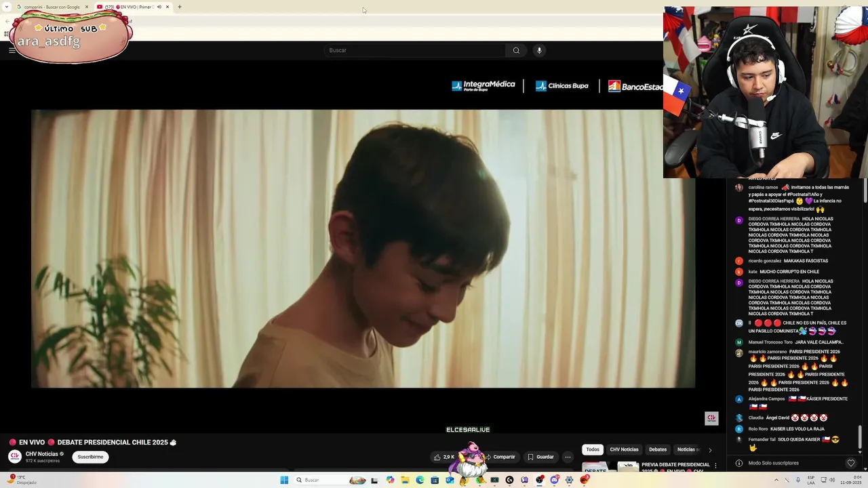Open the three-dot more actions menu

click(x=568, y=457)
